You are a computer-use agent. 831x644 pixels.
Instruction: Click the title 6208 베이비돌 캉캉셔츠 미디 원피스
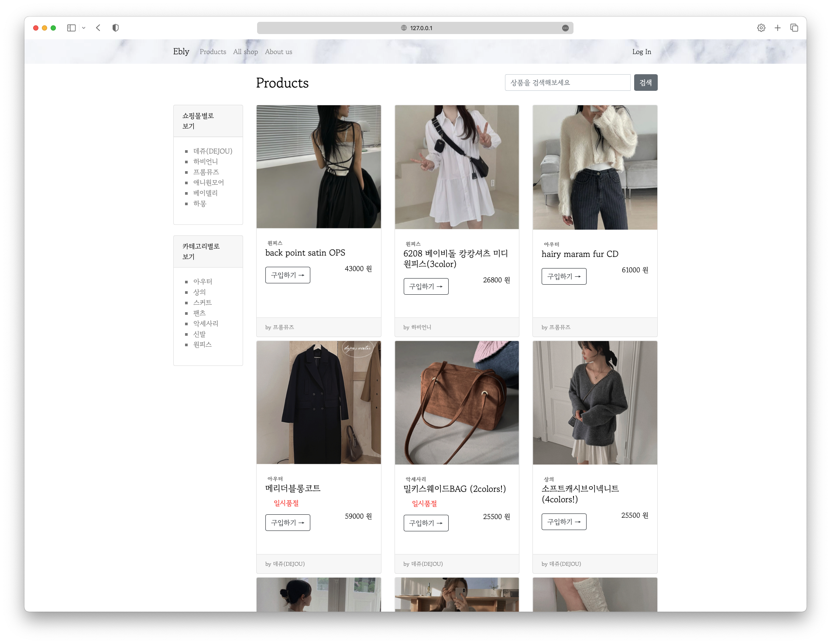coord(456,259)
